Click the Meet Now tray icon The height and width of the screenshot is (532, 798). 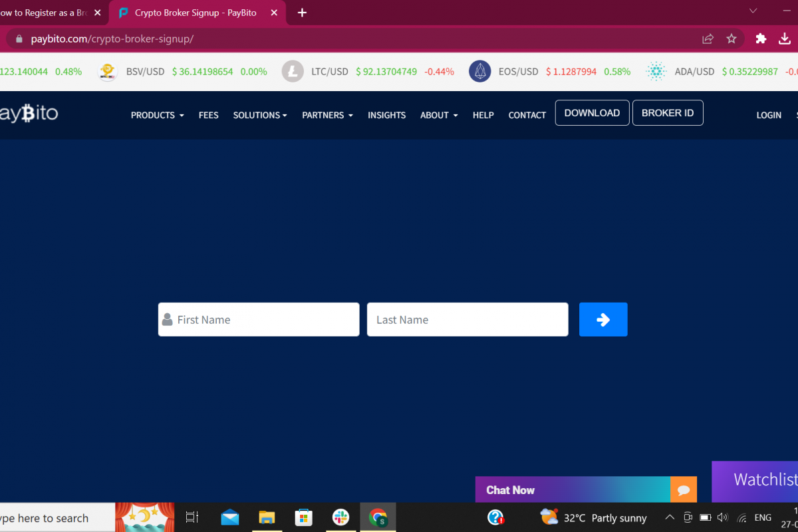click(688, 517)
